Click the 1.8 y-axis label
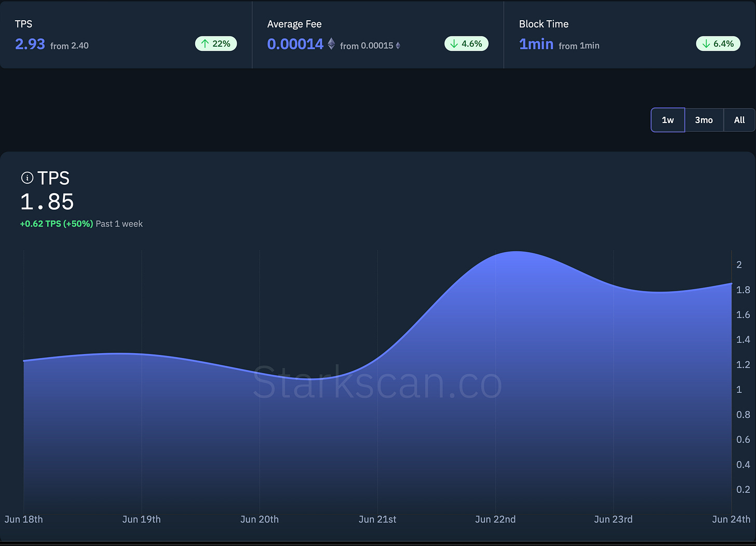Viewport: 756px width, 546px height. coord(743,290)
